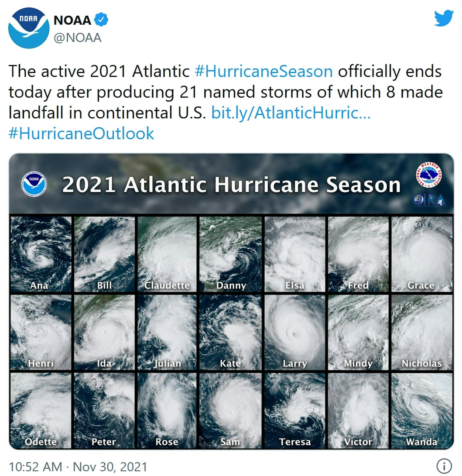The image size is (462, 476).
Task: Click the 2021 Atlantic Hurricane Season title
Action: coord(231,185)
